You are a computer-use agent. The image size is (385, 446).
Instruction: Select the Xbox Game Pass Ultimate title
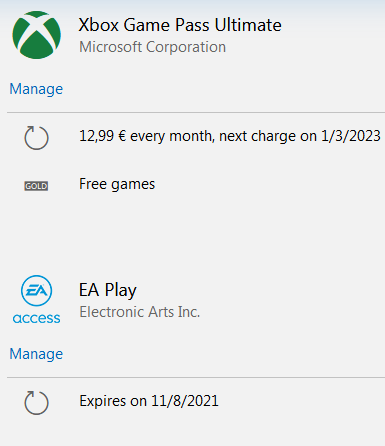(180, 25)
